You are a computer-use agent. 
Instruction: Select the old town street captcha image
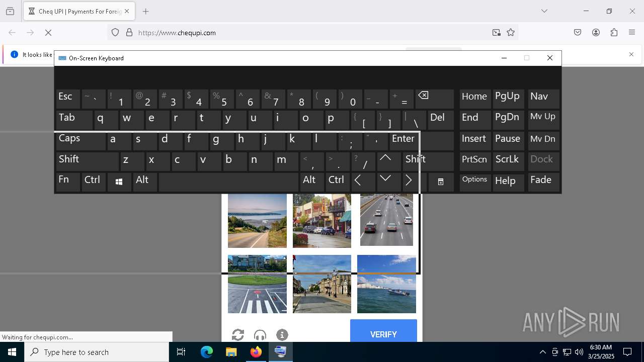(322, 284)
